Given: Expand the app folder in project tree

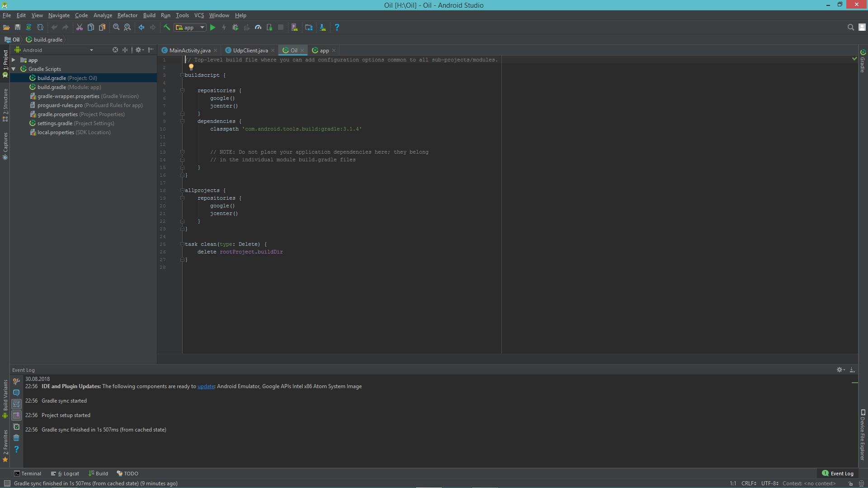Looking at the screenshot, I should (14, 60).
